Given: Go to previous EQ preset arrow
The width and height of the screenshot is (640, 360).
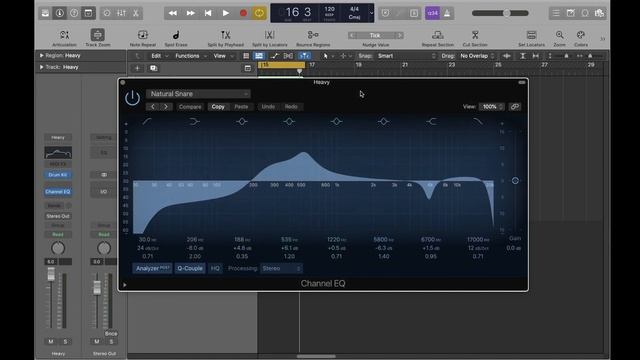Looking at the screenshot, I should pos(153,107).
